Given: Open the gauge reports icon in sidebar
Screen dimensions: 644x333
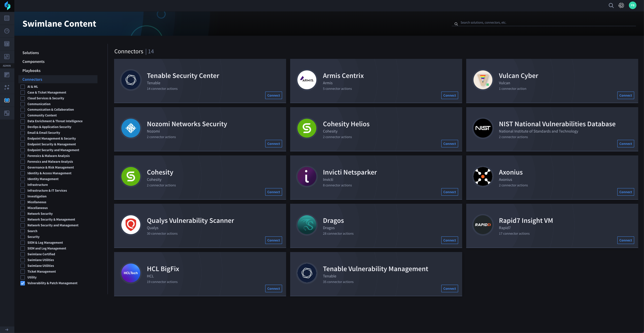Looking at the screenshot, I should (x=7, y=31).
